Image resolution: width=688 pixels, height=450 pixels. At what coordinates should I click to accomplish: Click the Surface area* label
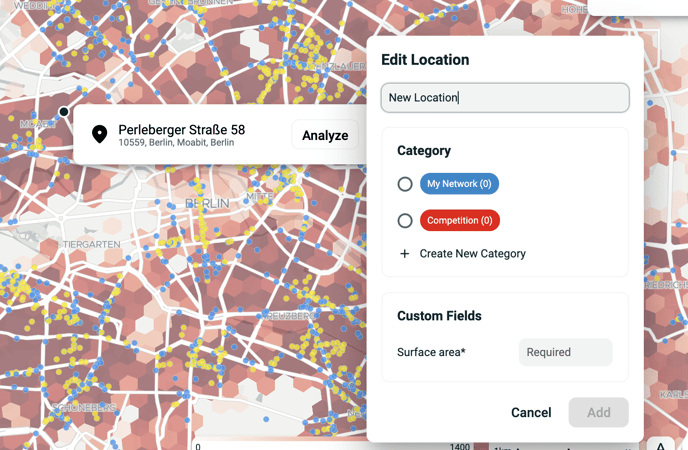(x=431, y=352)
